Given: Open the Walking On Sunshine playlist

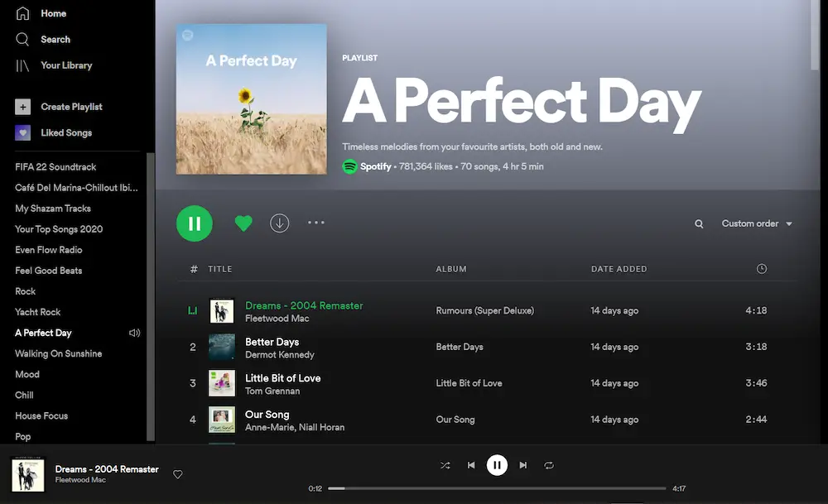Looking at the screenshot, I should [58, 353].
